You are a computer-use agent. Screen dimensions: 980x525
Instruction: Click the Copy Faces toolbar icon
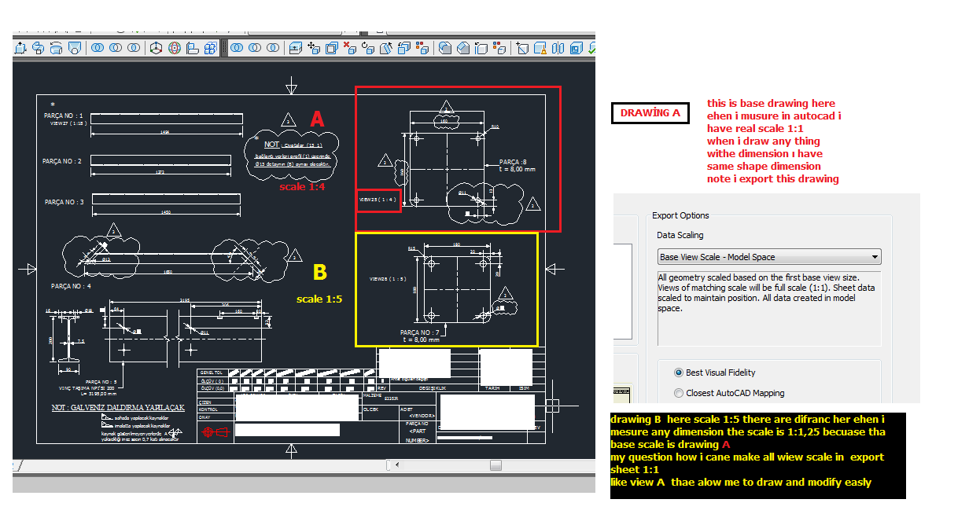click(403, 48)
